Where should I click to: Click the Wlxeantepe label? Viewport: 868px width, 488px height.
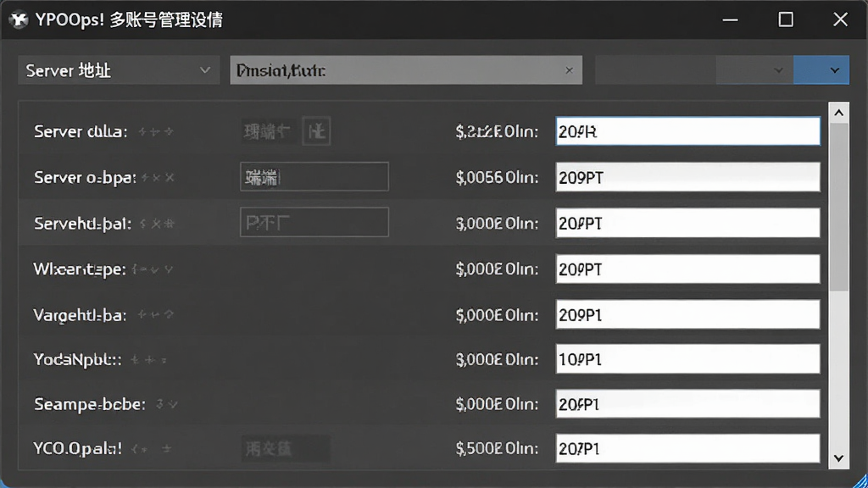pos(80,269)
